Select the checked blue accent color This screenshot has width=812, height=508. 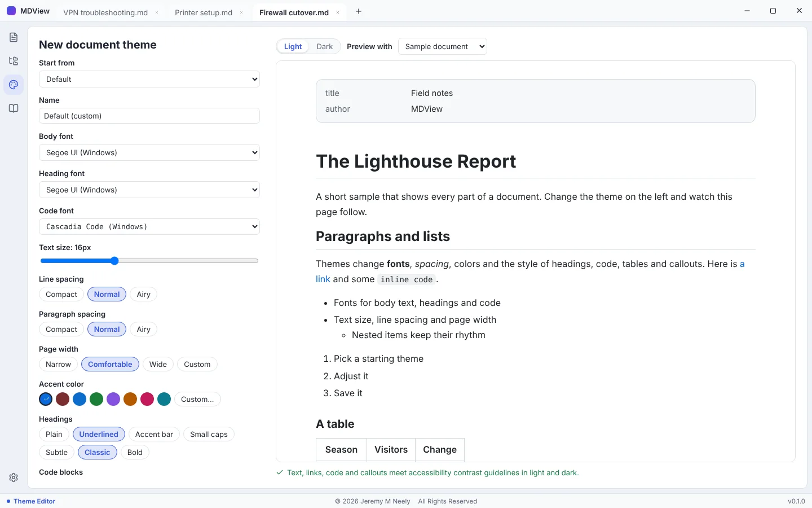(x=46, y=399)
